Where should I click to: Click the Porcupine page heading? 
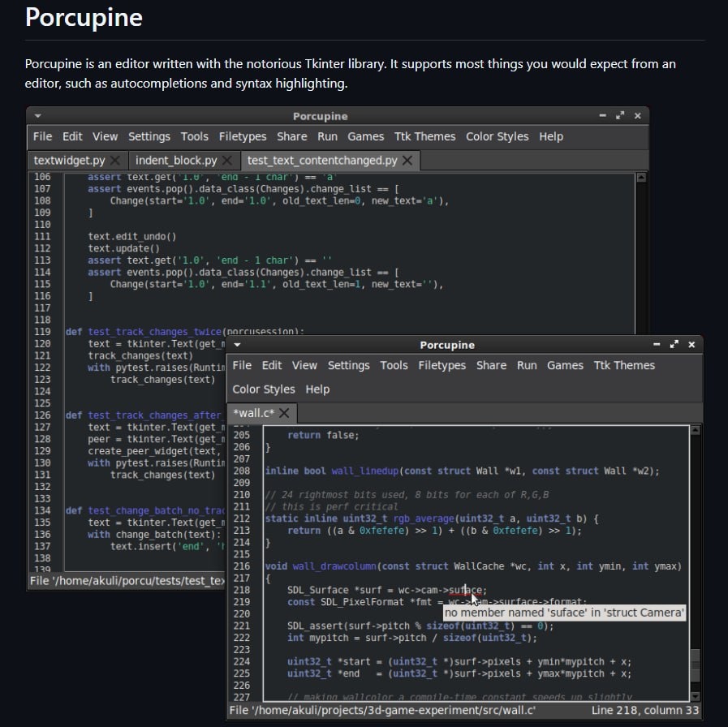84,18
